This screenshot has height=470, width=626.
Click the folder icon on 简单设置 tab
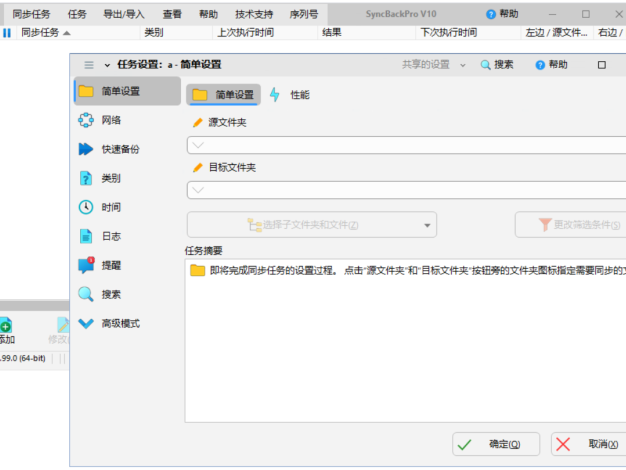coord(200,95)
